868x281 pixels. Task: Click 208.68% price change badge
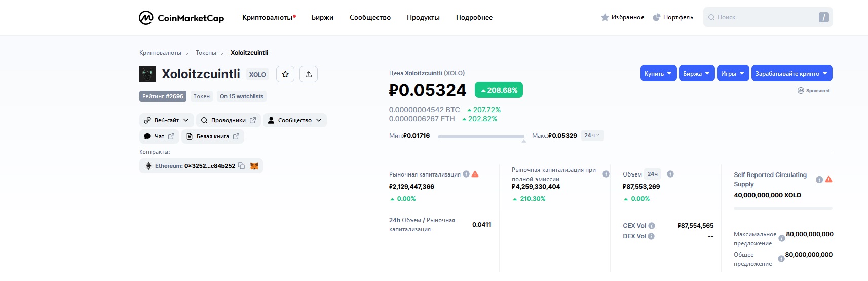pyautogui.click(x=499, y=90)
